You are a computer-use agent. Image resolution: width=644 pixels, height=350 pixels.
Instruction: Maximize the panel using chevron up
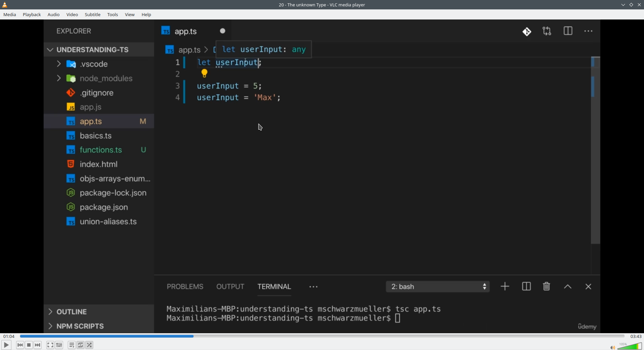568,287
